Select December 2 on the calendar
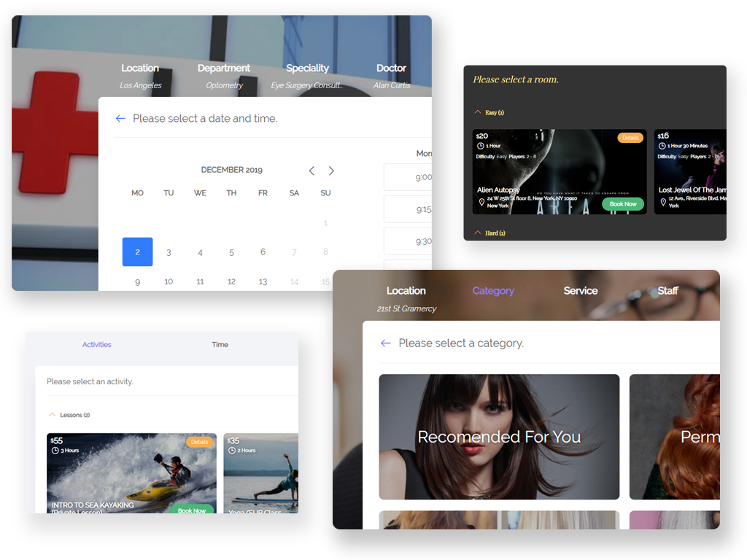The height and width of the screenshot is (560, 747). [x=138, y=252]
